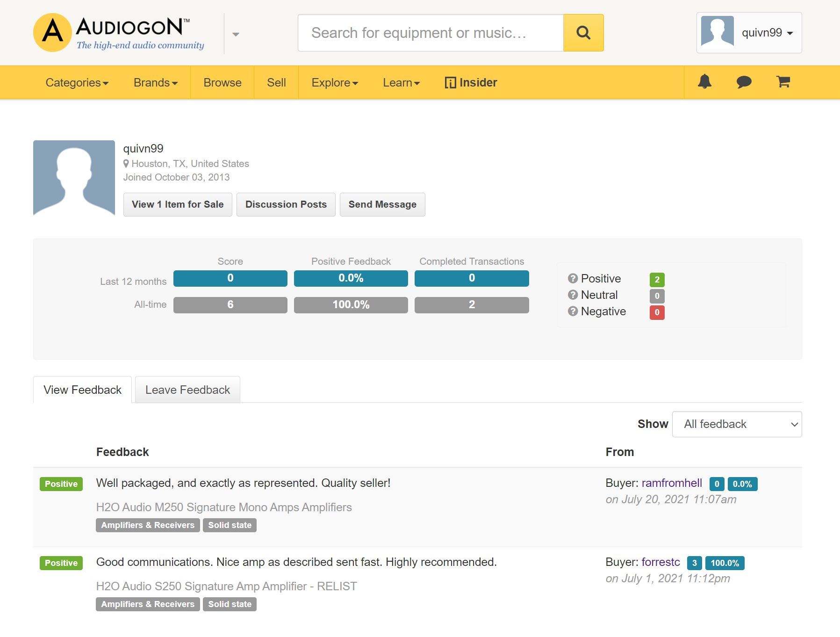This screenshot has width=840, height=637.
Task: Click the Neutral help question mark icon
Action: tap(573, 295)
